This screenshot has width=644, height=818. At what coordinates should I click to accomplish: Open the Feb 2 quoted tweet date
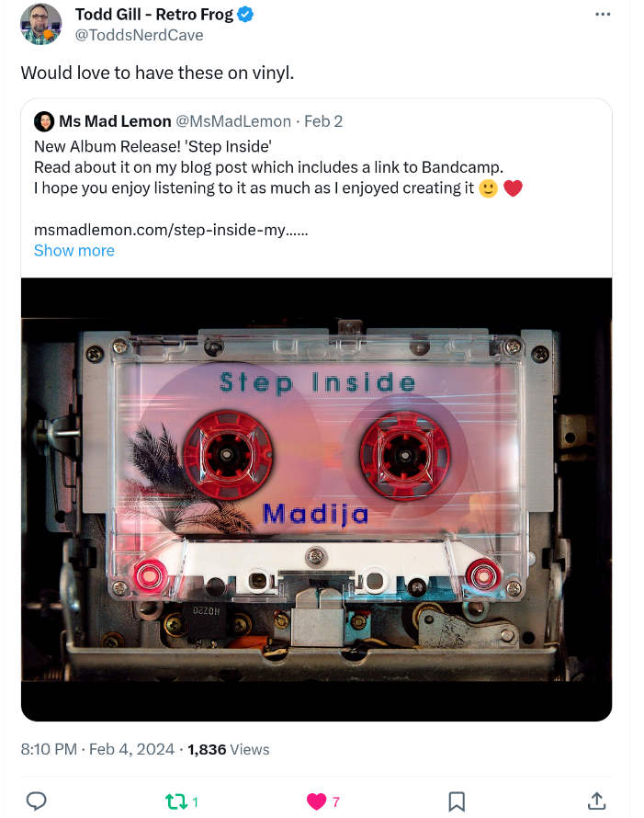(x=323, y=121)
